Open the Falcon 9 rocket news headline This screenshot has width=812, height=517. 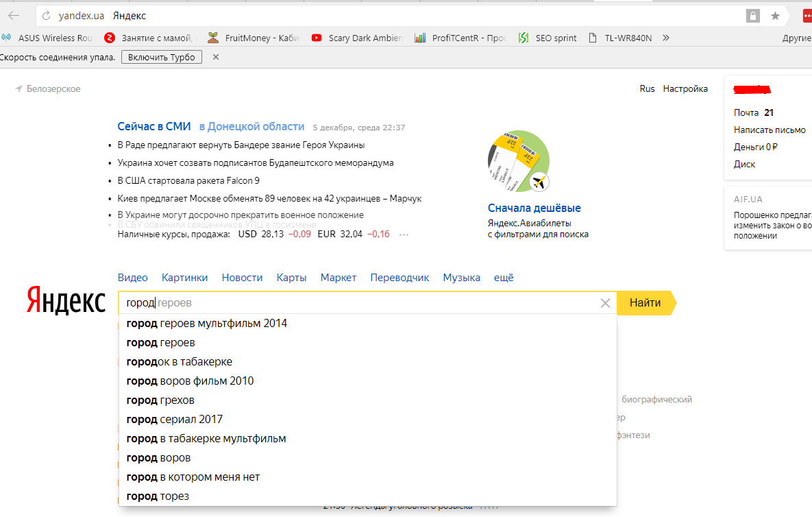click(188, 181)
